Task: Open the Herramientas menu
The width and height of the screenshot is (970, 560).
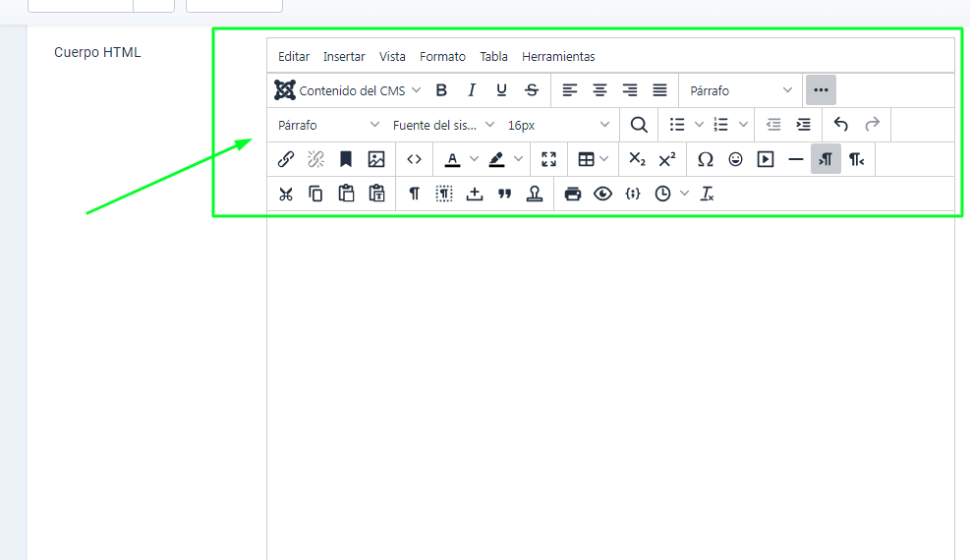Action: tap(558, 57)
